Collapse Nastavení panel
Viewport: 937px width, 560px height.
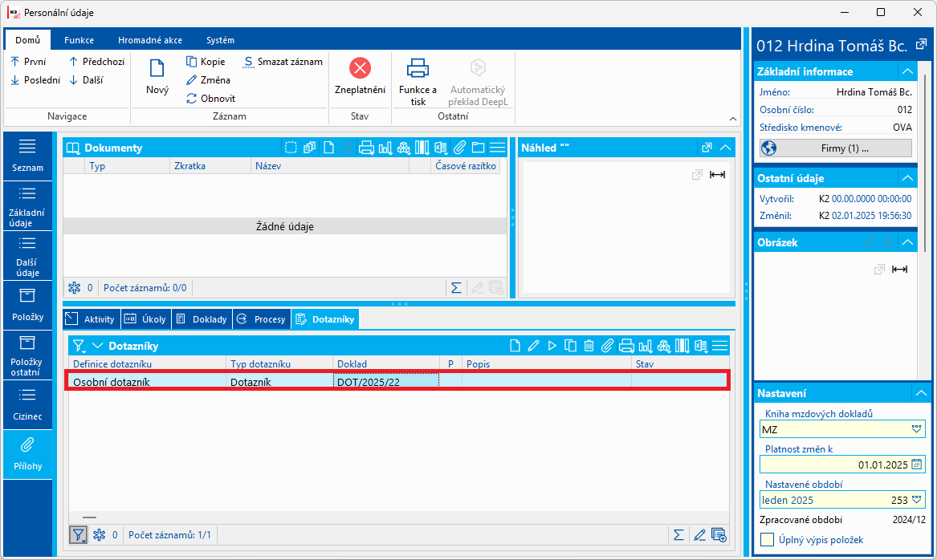coord(921,393)
